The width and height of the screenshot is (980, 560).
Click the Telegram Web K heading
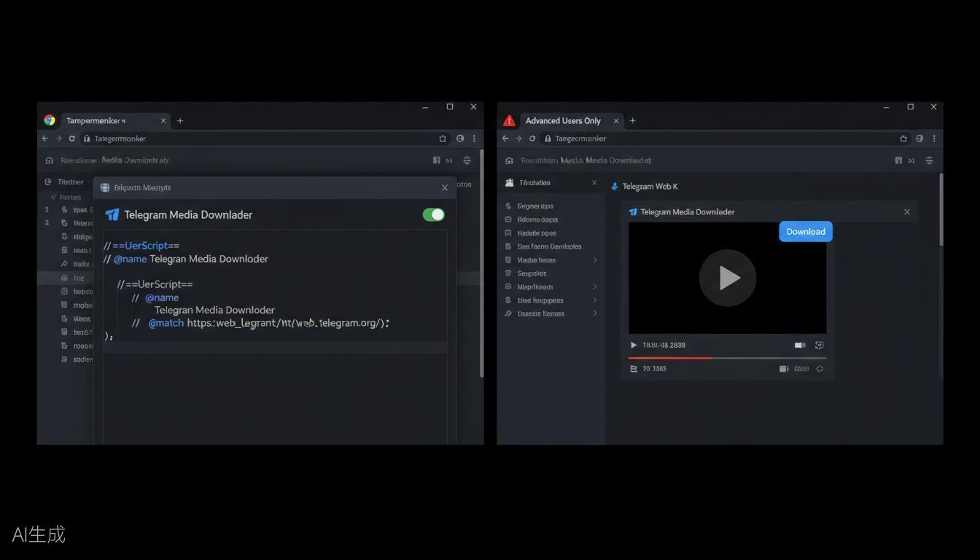[650, 186]
